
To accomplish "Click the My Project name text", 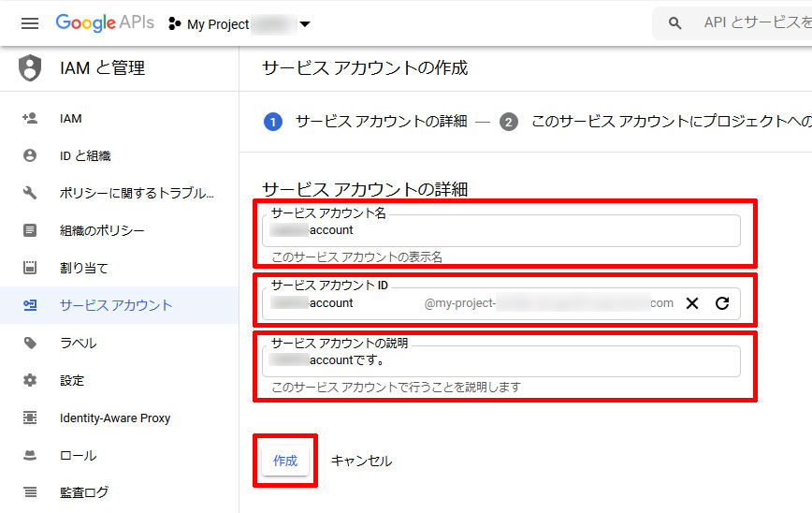I will click(218, 24).
